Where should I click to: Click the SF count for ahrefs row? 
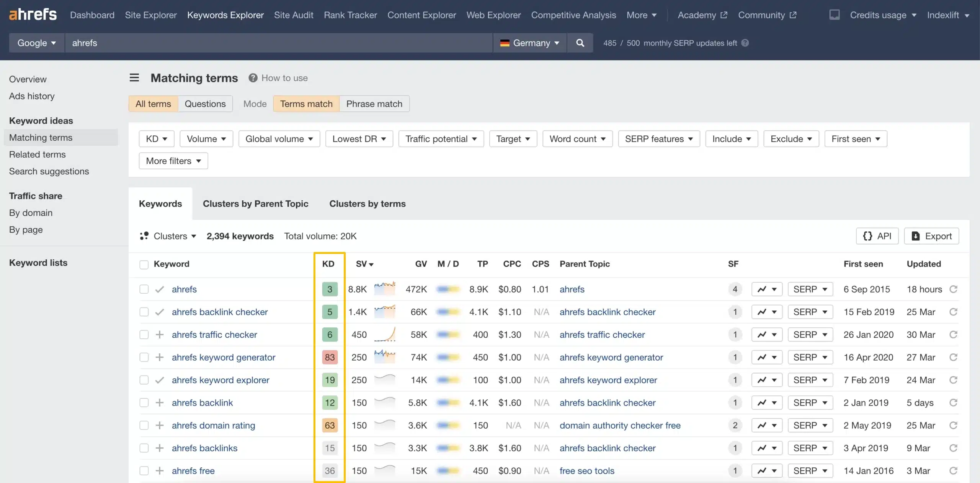pos(735,289)
